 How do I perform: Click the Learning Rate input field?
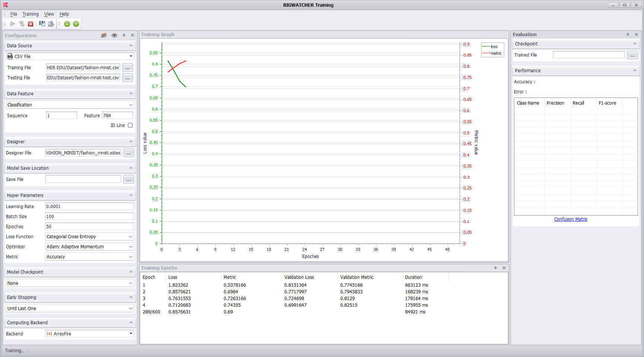[x=89, y=207]
